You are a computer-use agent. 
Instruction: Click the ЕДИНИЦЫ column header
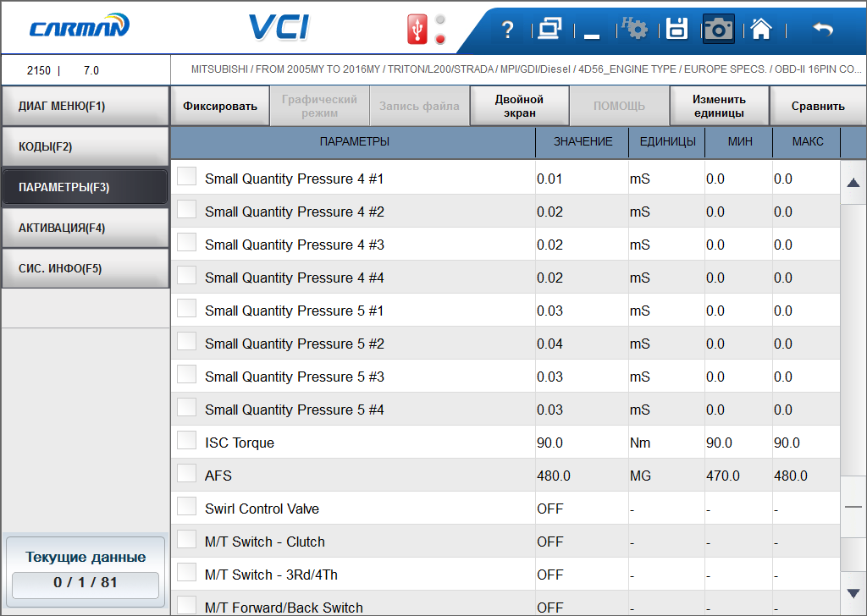tap(667, 142)
